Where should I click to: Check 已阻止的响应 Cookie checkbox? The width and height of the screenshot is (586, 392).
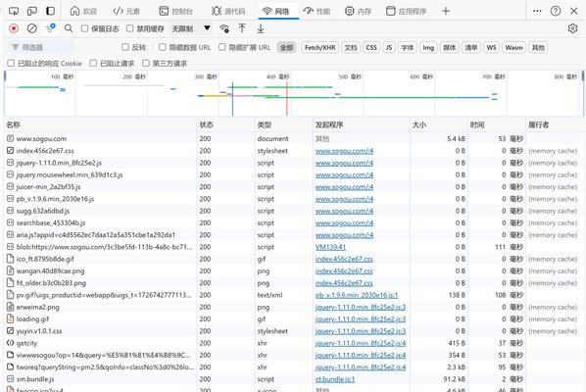11,63
